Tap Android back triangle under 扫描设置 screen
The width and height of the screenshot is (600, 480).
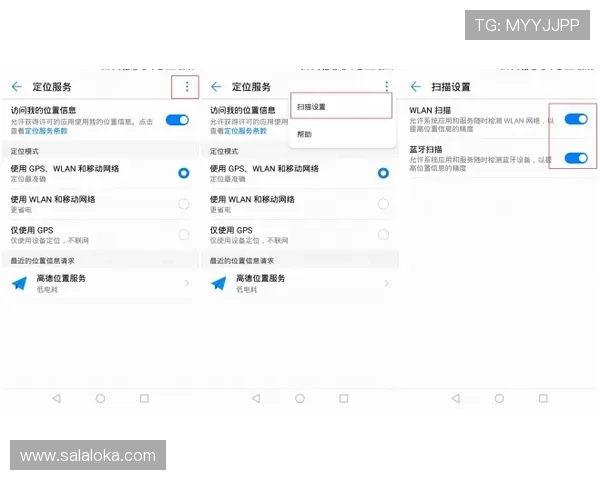(456, 398)
